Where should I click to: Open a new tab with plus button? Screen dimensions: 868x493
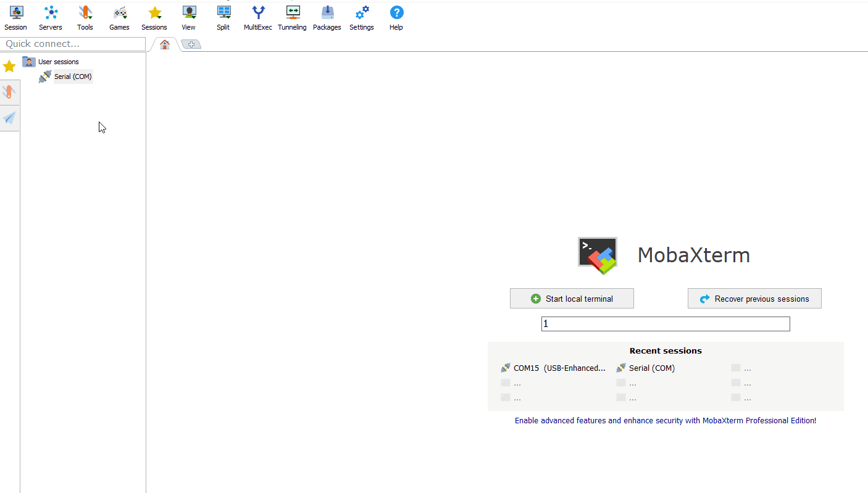coord(191,44)
